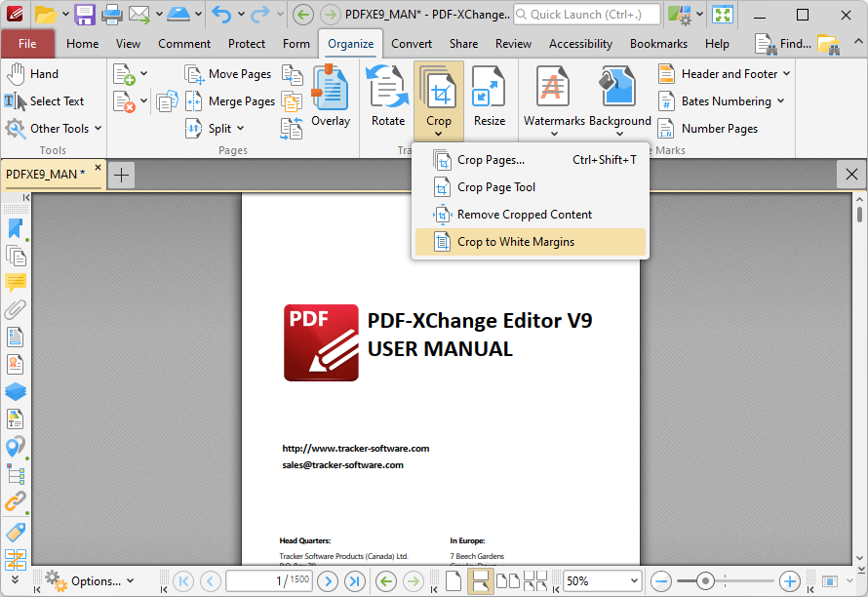The image size is (868, 597).
Task: Go to first page button
Action: (183, 581)
